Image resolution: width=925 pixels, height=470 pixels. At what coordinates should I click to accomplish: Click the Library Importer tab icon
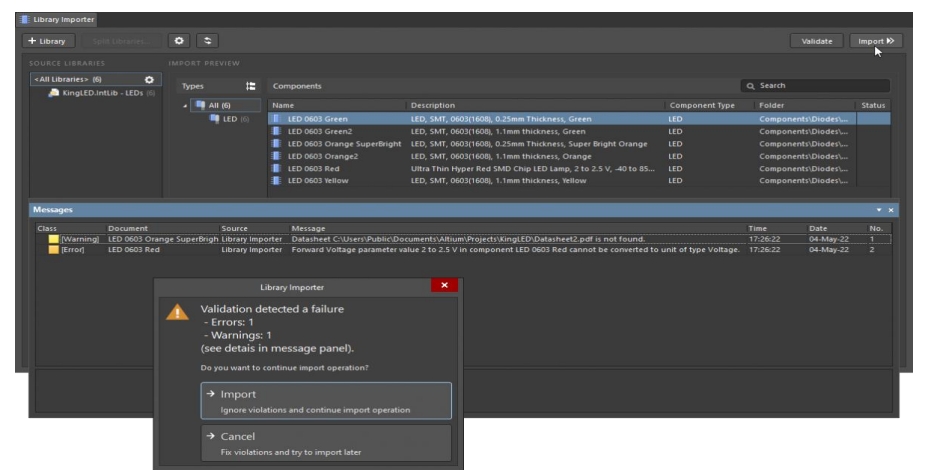point(25,19)
